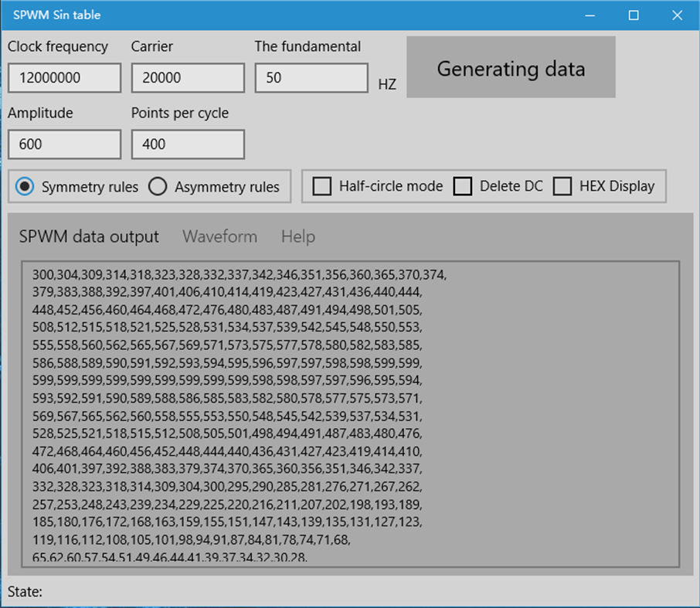Click the Clock frequency label

(x=58, y=47)
